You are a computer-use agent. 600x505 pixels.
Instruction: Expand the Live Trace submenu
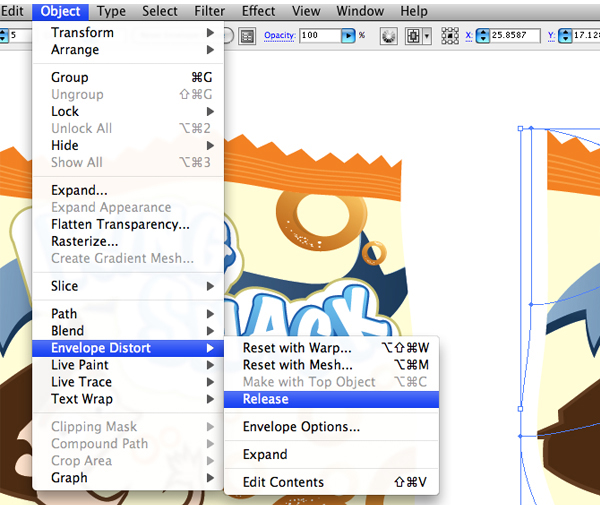pyautogui.click(x=81, y=382)
